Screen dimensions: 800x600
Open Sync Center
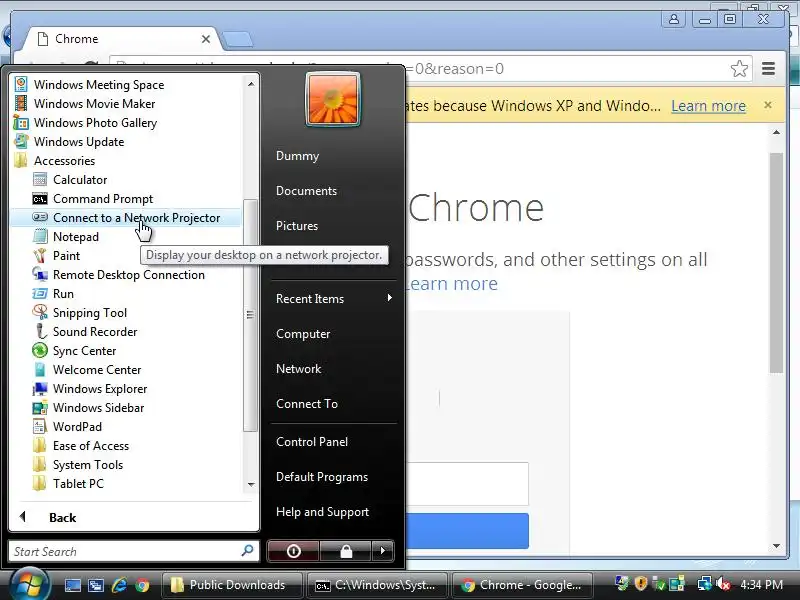(85, 351)
